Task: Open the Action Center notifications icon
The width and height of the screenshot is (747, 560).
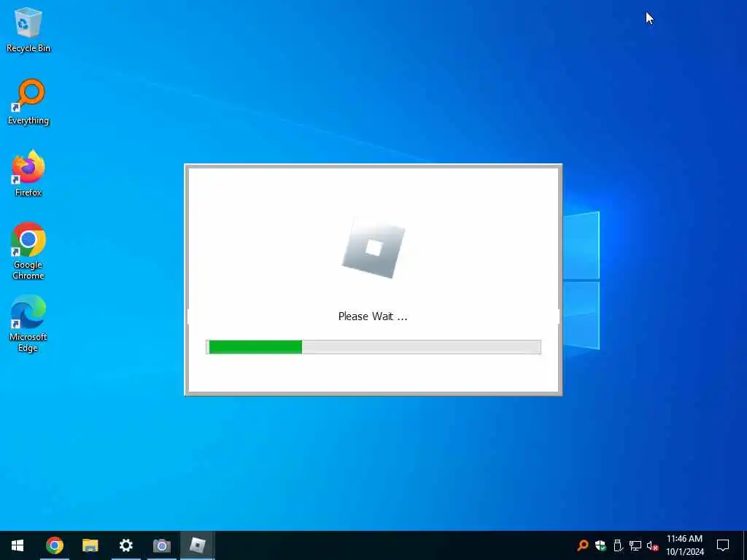Action: point(723,545)
